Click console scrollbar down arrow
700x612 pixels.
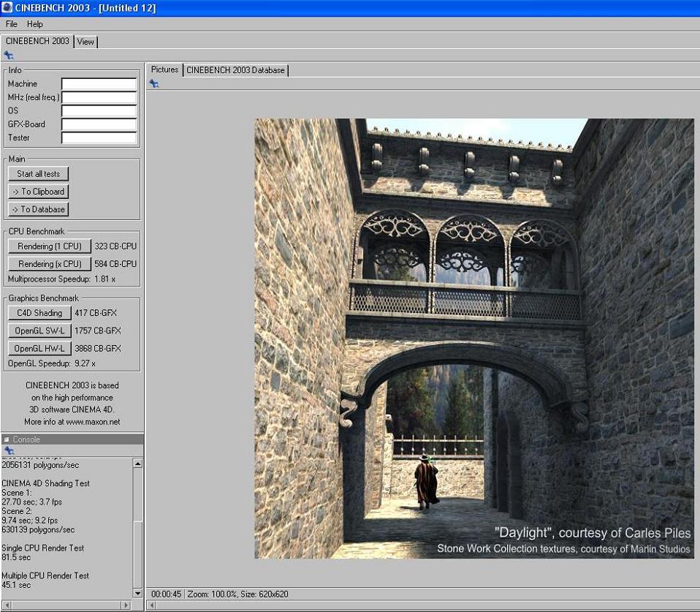click(x=138, y=593)
